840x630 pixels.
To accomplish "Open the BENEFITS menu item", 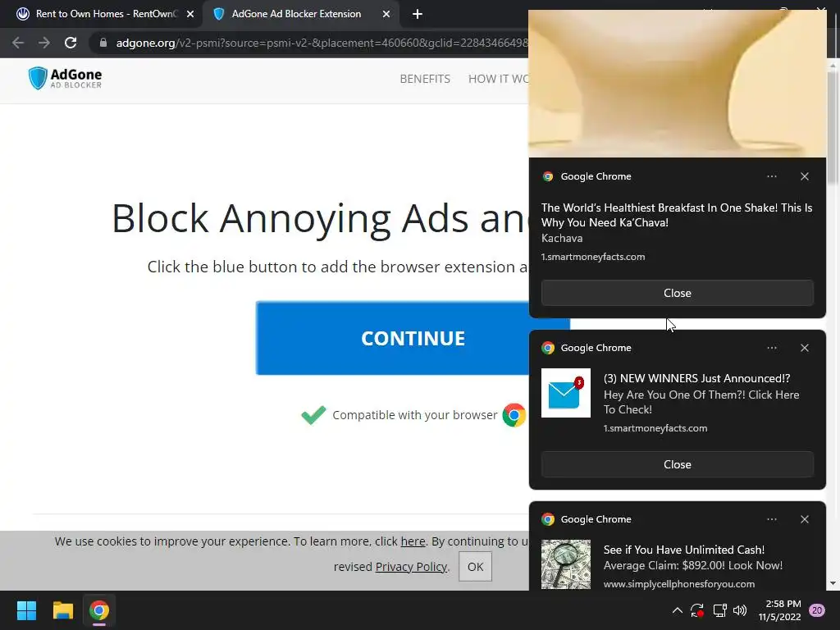I will pyautogui.click(x=425, y=79).
